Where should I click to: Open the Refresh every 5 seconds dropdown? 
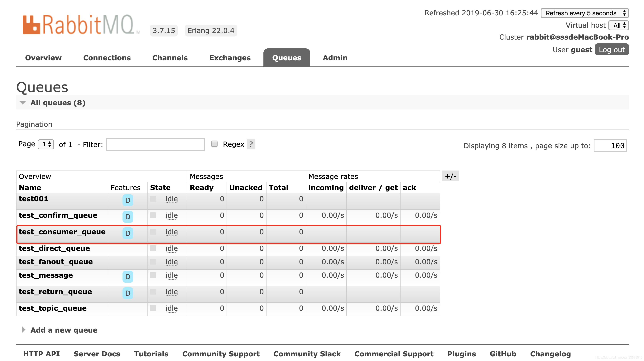click(x=584, y=13)
